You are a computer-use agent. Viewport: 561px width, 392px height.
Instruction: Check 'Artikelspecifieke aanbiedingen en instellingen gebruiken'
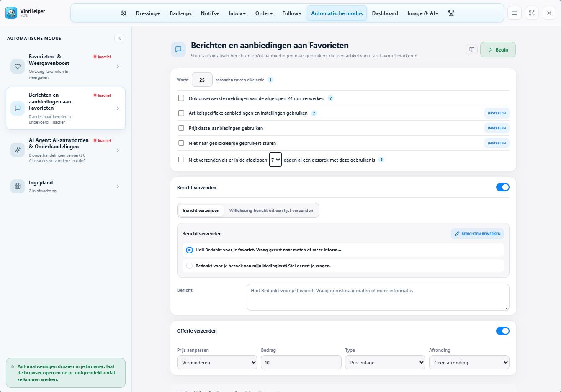[x=181, y=113]
